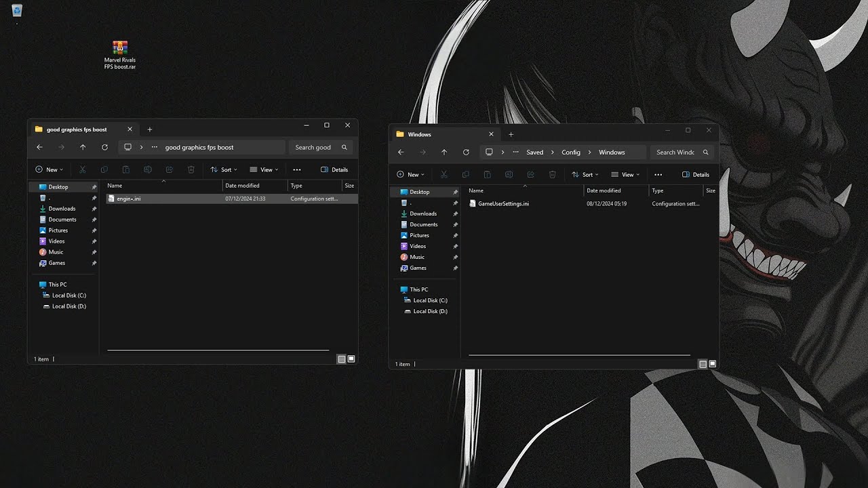Open View dropdown in Windows folder window

pos(625,175)
